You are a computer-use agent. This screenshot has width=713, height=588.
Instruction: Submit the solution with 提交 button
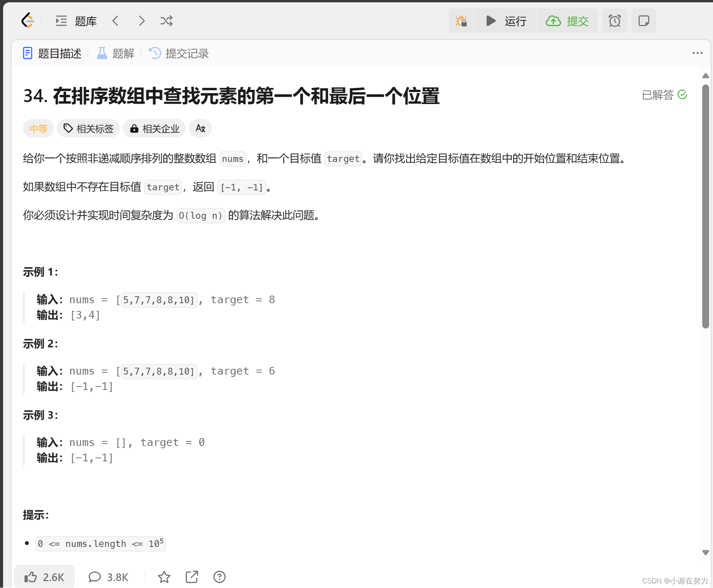pos(567,21)
